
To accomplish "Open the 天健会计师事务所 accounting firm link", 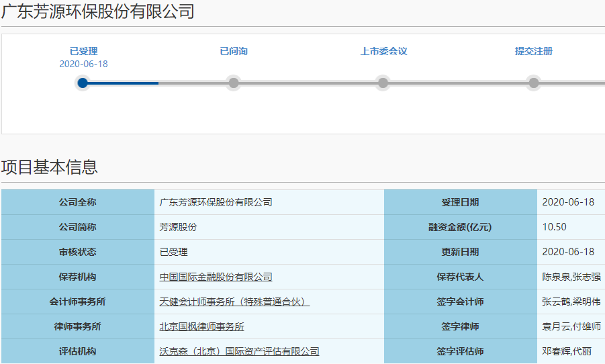I will pos(234,302).
